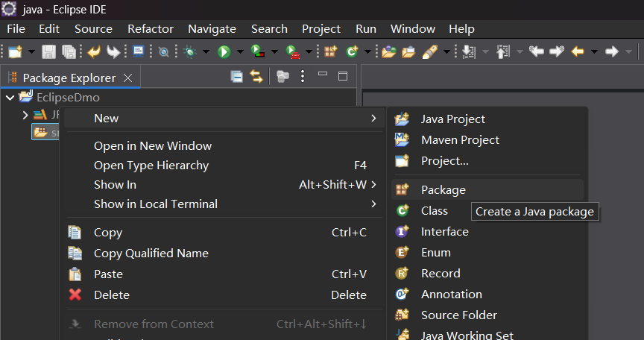Screen dimensions: 644x340
Task: Open the Back history dropdown arrow
Action: pyautogui.click(x=594, y=52)
